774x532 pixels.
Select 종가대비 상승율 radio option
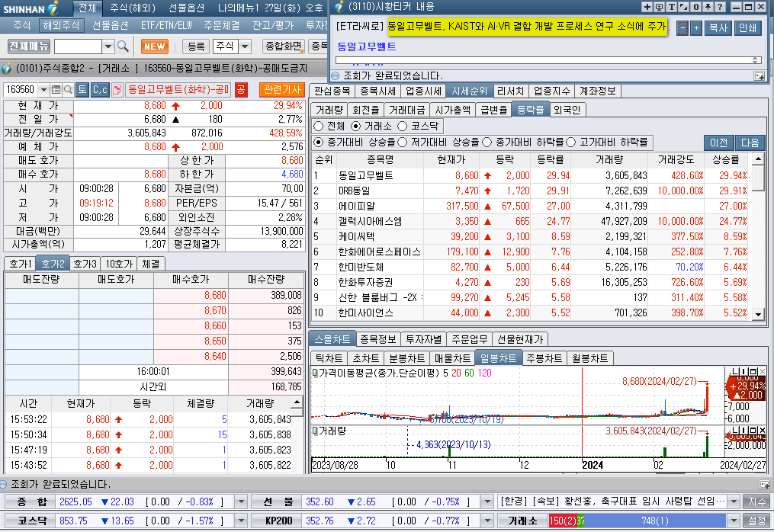(319, 142)
